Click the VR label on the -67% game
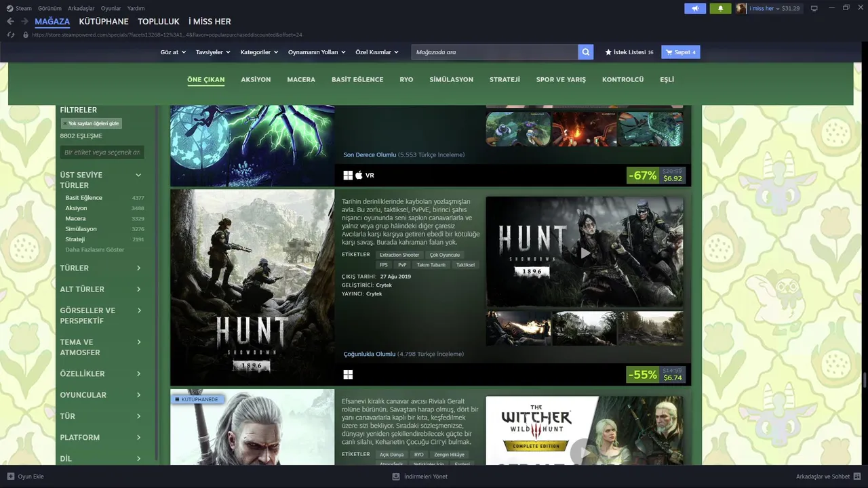Viewport: 868px width, 488px height. [370, 176]
